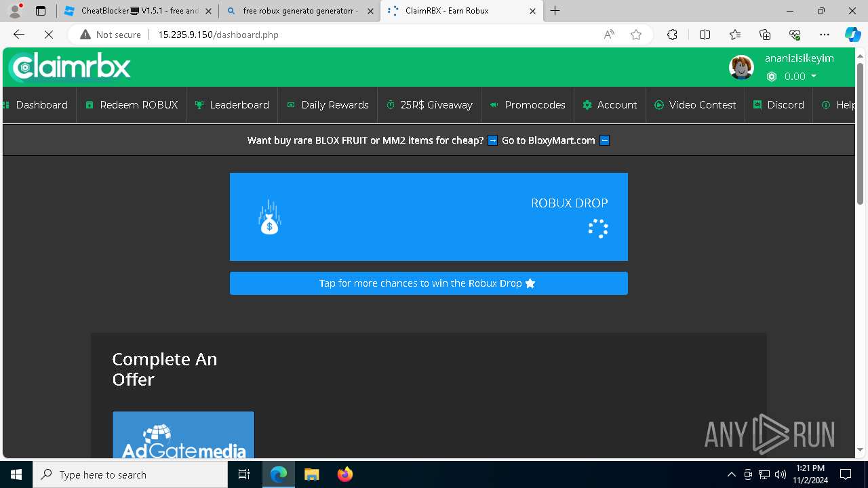This screenshot has width=868, height=488.
Task: Open the AdGate Media offer wall
Action: tap(183, 434)
